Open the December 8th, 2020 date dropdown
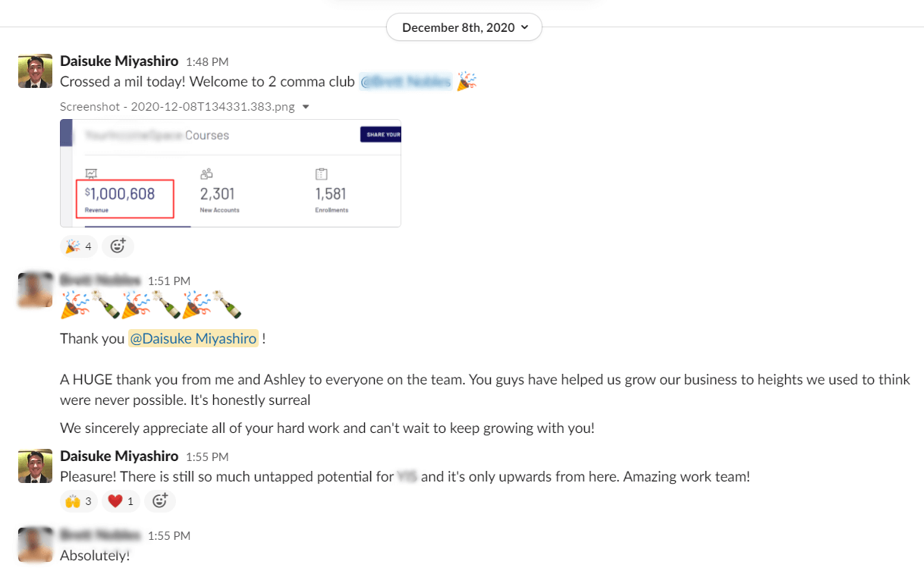Viewport: 924px width, 574px height. 464,27
